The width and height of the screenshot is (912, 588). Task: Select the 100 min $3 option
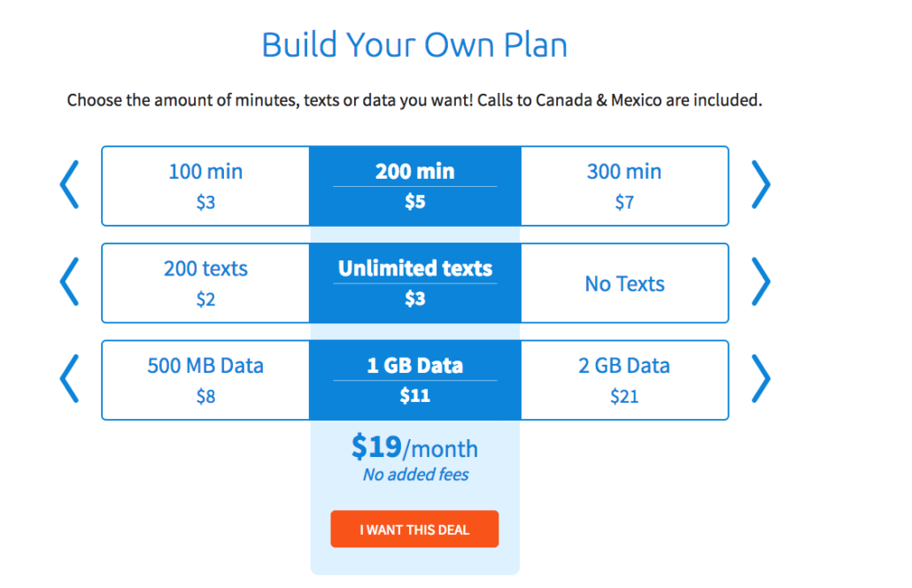point(205,185)
